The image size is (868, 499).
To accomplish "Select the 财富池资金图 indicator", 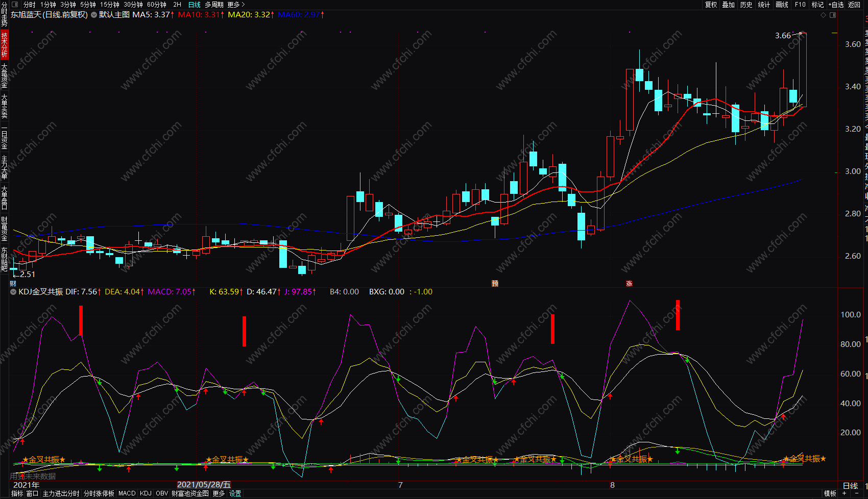I will [190, 493].
